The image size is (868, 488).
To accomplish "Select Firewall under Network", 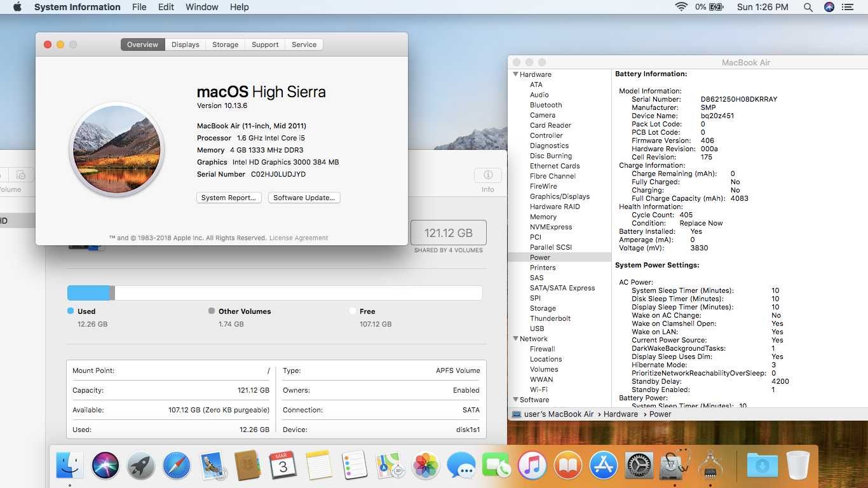I will [x=543, y=349].
